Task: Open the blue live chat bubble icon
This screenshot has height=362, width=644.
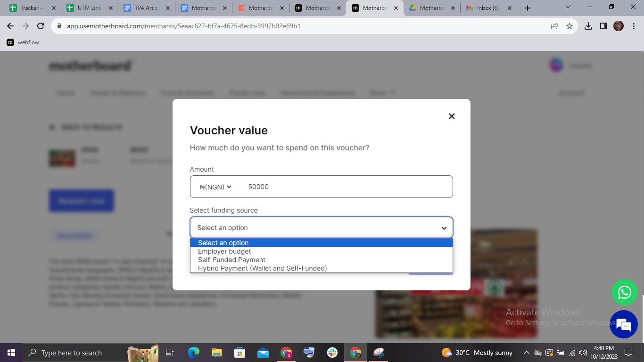Action: pos(623,324)
